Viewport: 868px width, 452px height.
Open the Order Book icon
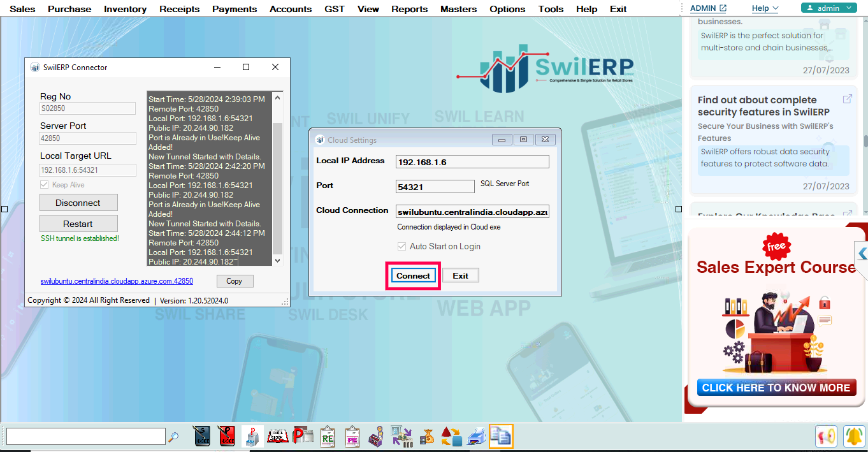click(278, 436)
